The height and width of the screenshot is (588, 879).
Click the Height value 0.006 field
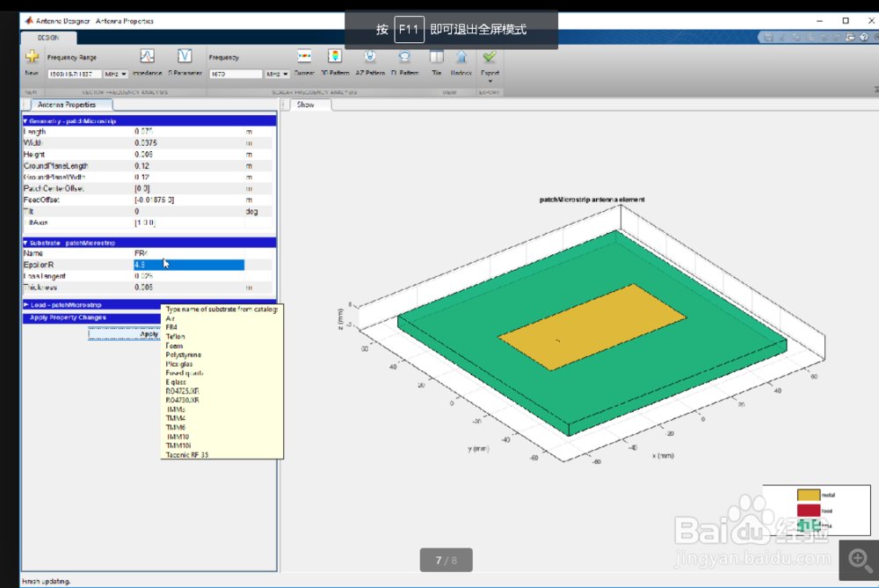pyautogui.click(x=188, y=154)
